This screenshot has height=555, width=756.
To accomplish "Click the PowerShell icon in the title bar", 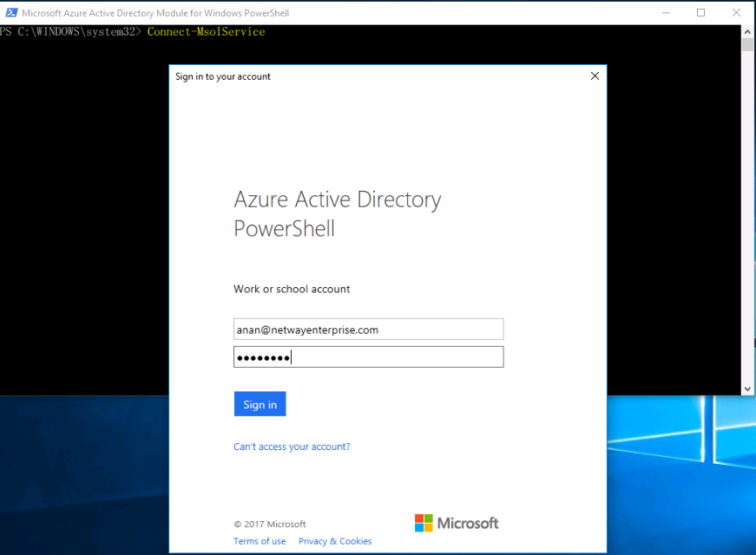I will [8, 13].
